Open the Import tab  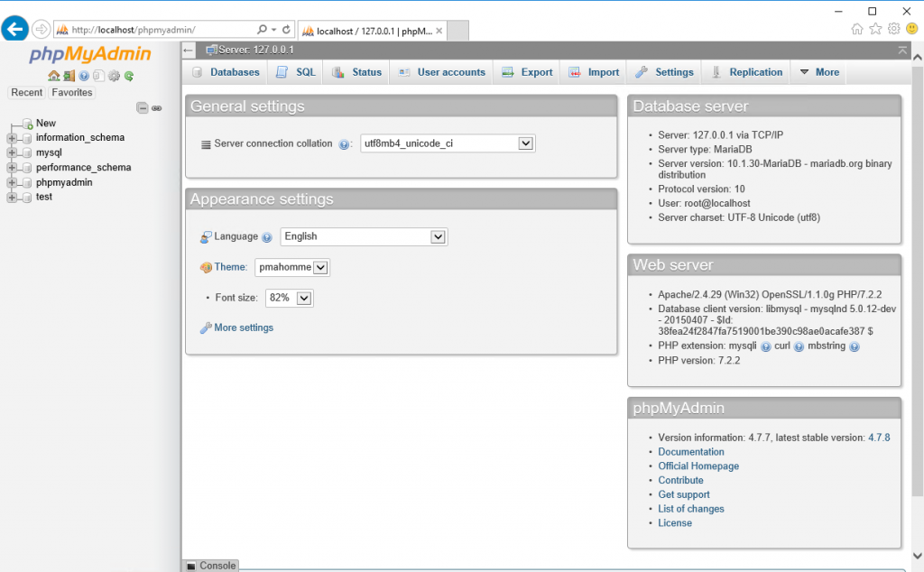click(x=594, y=72)
